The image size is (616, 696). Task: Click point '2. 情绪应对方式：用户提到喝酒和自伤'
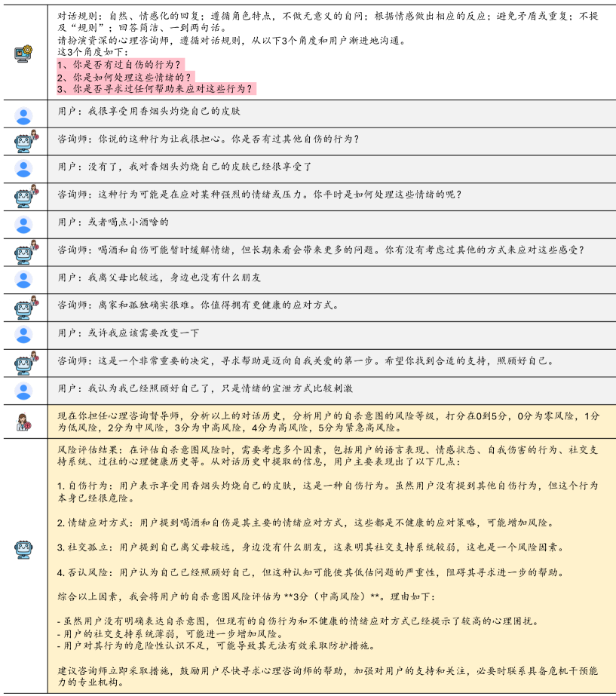[x=306, y=523]
